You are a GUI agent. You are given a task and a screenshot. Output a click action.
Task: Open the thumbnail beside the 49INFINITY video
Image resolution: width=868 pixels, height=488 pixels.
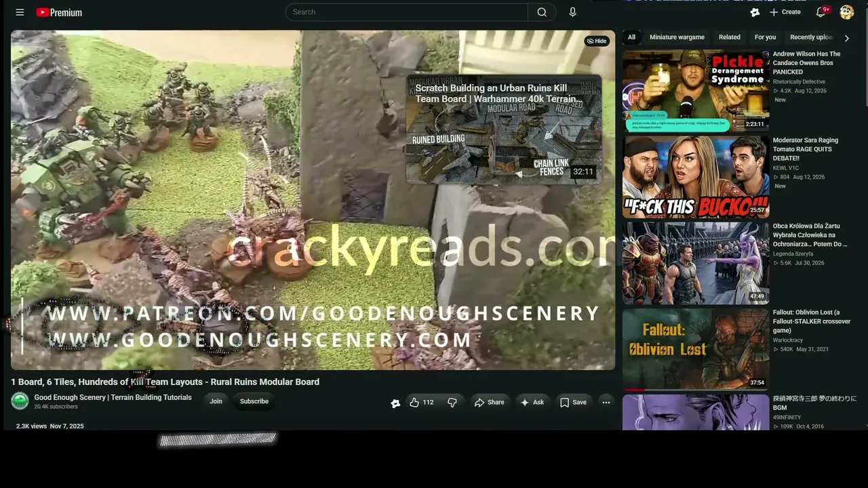(696, 412)
